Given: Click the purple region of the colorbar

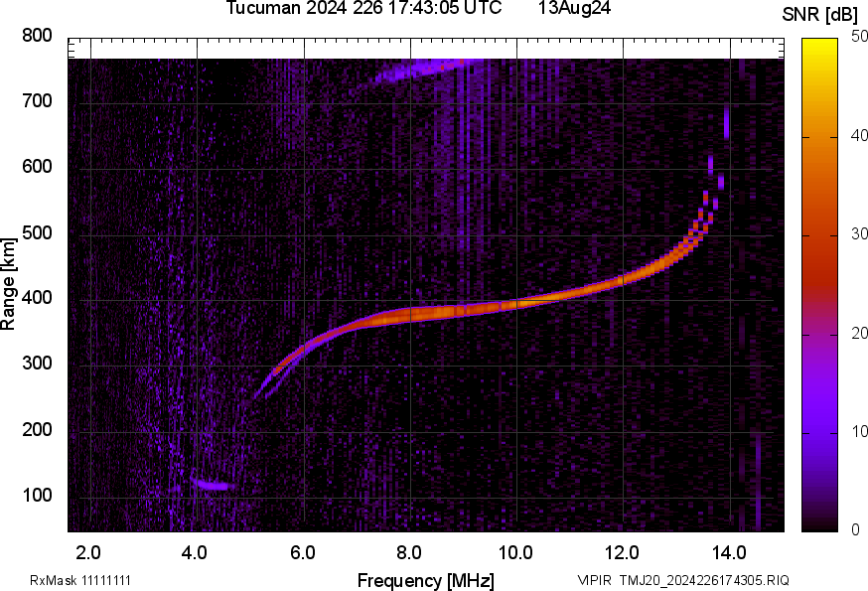Looking at the screenshot, I should (820, 397).
